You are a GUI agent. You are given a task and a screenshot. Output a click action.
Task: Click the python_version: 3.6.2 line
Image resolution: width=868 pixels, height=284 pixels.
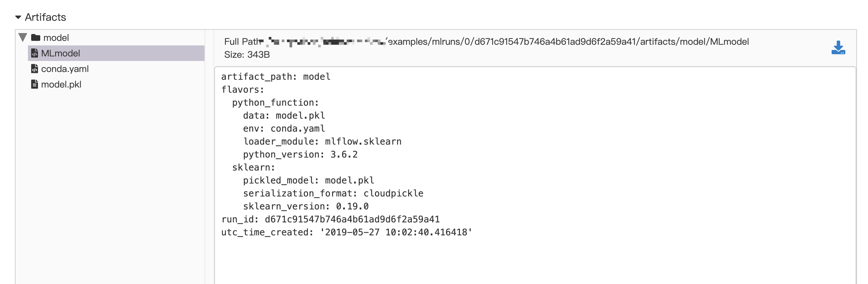click(300, 154)
